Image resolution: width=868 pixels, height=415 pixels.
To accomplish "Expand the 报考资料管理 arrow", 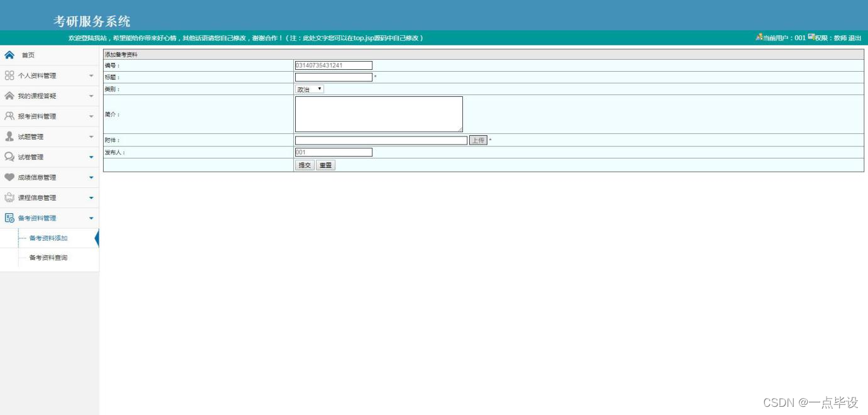I will (x=91, y=116).
